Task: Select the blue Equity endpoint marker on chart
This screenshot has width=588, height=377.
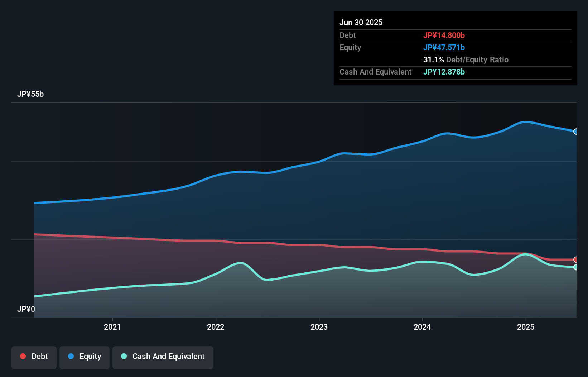Action: [x=576, y=132]
